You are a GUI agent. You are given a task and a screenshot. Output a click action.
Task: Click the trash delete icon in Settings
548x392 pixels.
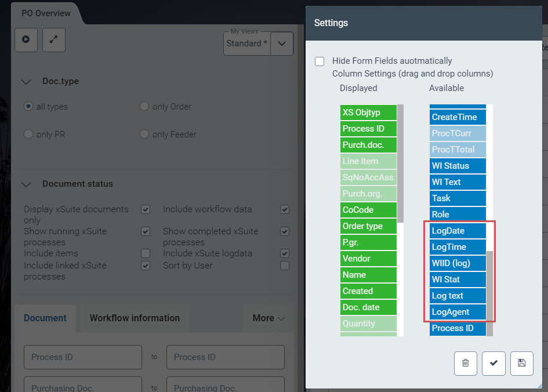tap(465, 363)
